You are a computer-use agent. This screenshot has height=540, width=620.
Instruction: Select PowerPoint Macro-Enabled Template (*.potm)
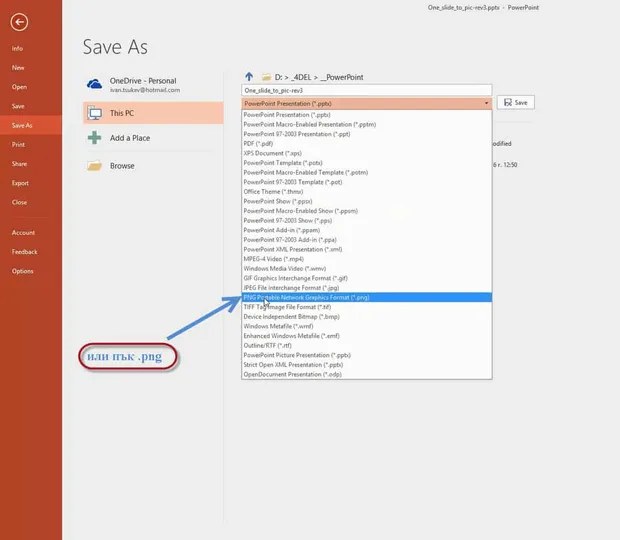pos(367,172)
